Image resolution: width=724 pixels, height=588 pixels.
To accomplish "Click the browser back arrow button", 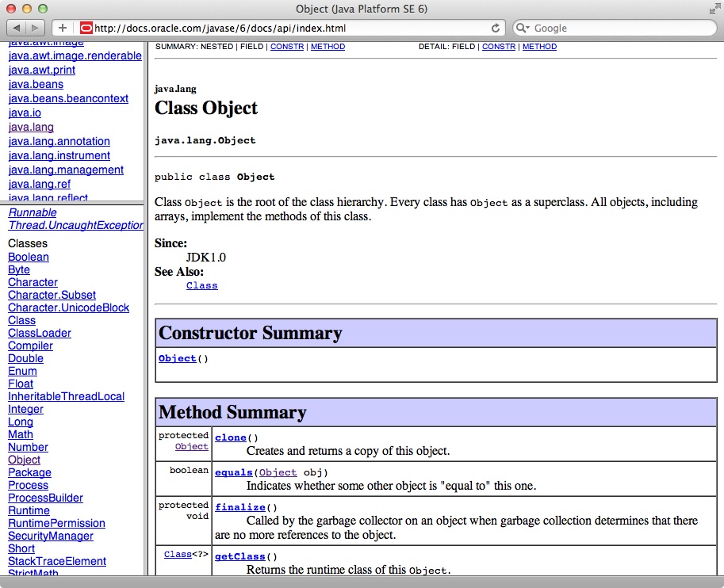I will click(17, 28).
